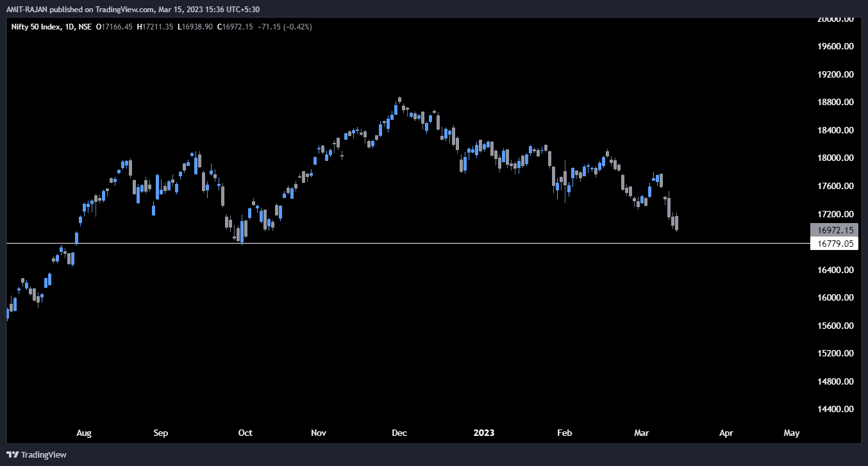868x466 pixels.
Task: Click the May label on time axis
Action: point(792,433)
